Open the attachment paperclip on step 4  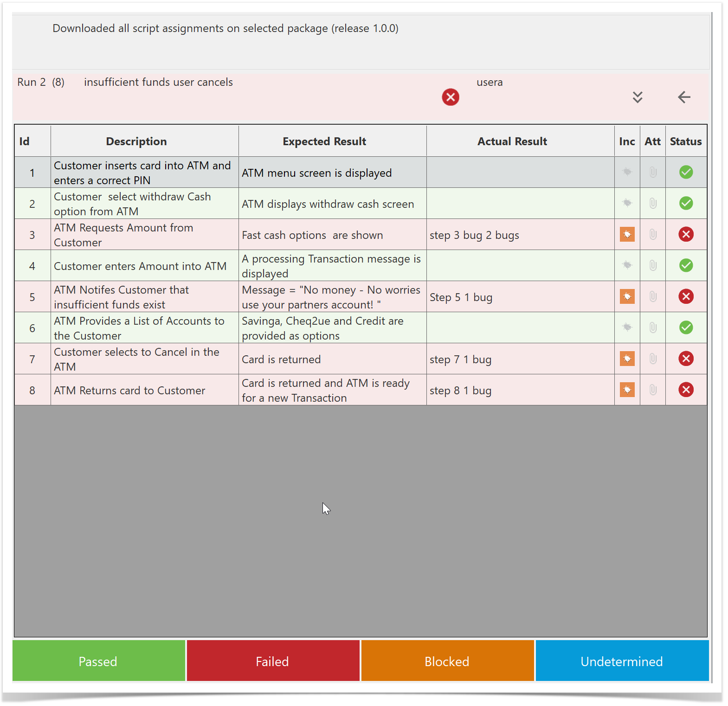pyautogui.click(x=652, y=266)
